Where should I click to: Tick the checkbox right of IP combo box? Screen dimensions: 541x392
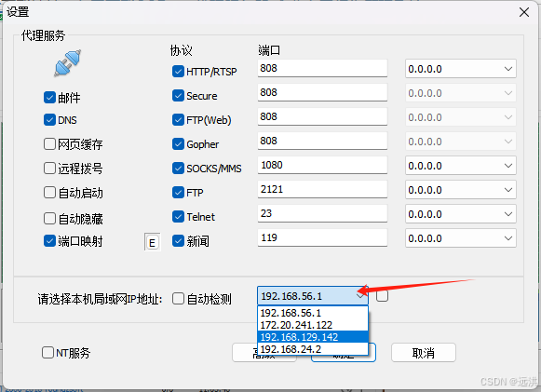[382, 296]
